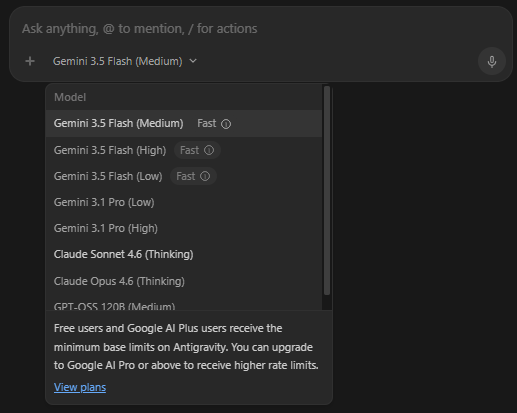Choose Gemini 3.5 Flash (Low) model
The width and height of the screenshot is (517, 413).
[184, 176]
